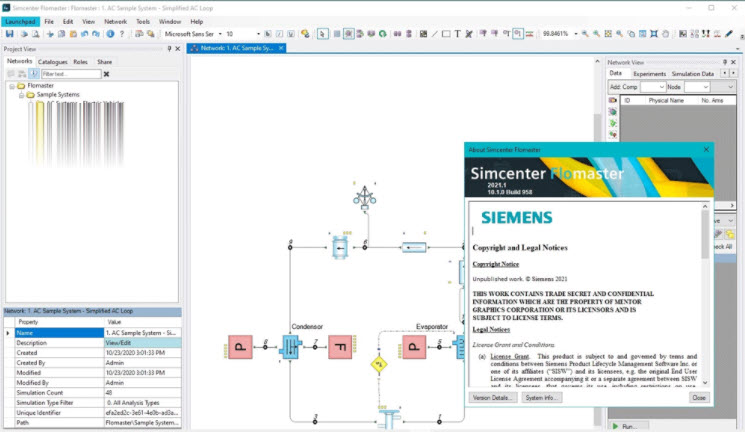Viewport: 745px width, 432px height.
Task: Open the font name dropdown
Action: 220,34
